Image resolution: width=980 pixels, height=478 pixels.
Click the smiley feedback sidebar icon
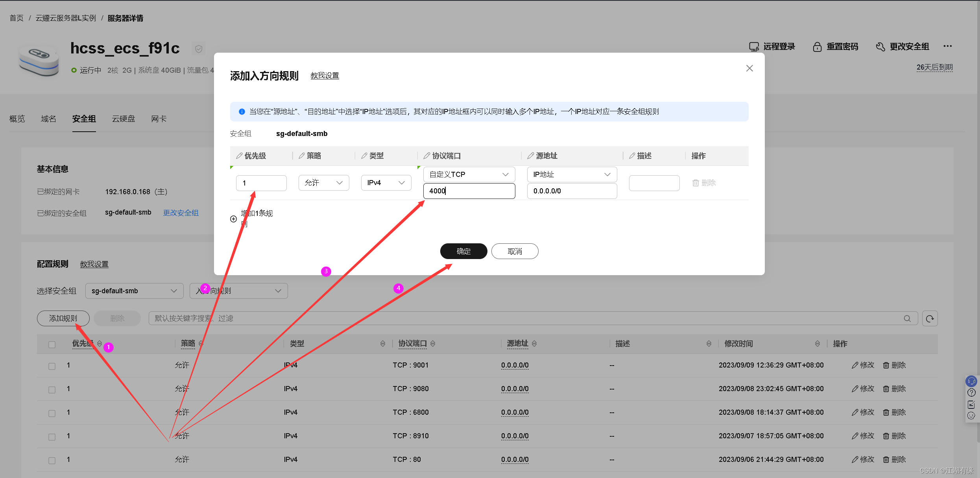pos(971,415)
